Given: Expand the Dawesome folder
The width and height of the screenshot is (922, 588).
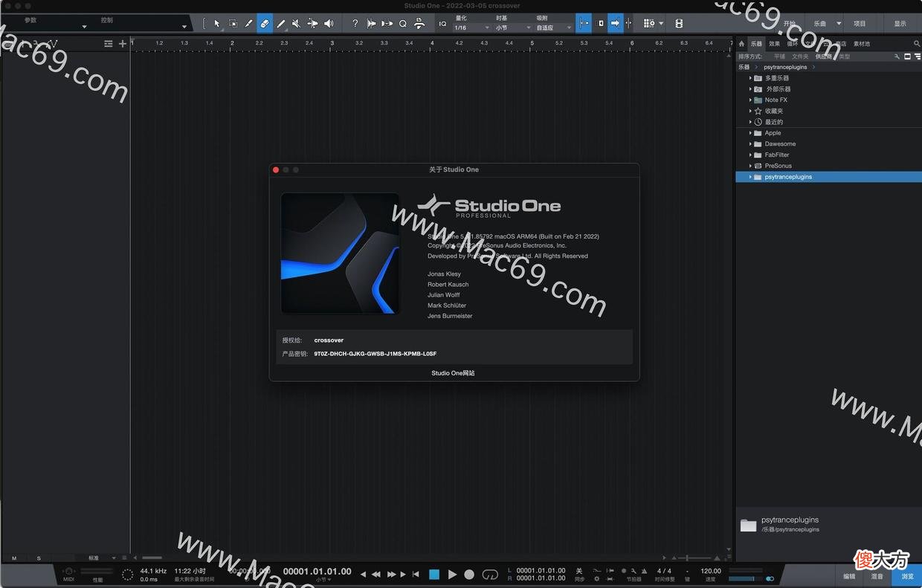Looking at the screenshot, I should click(750, 144).
